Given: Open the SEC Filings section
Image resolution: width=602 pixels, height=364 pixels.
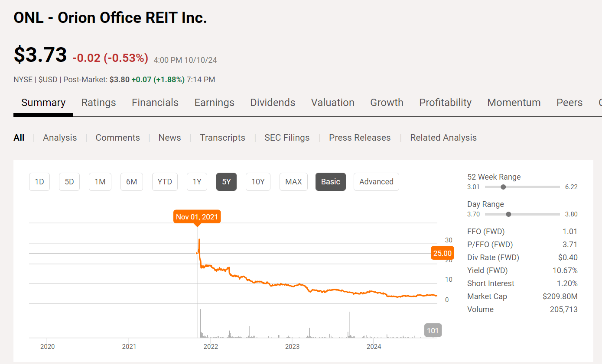Looking at the screenshot, I should 287,137.
